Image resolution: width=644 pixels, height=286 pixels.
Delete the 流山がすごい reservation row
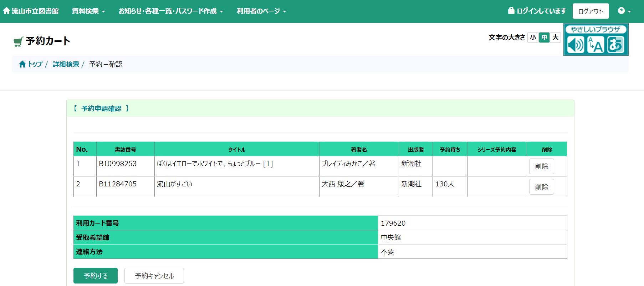click(x=541, y=187)
